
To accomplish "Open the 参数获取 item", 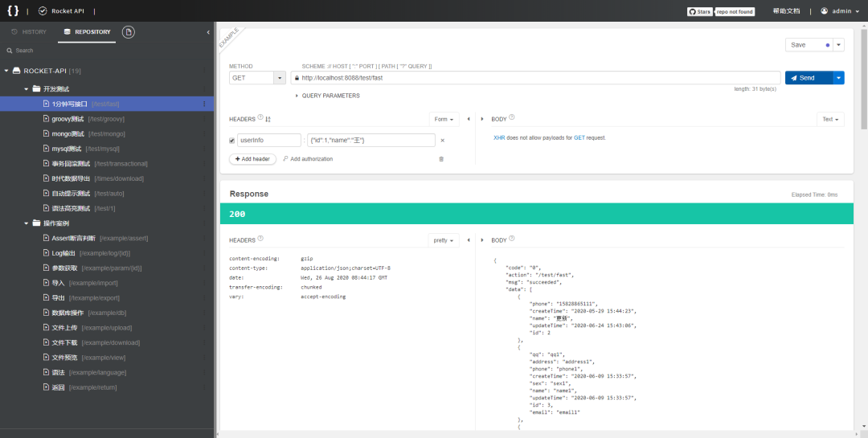I will (x=107, y=268).
